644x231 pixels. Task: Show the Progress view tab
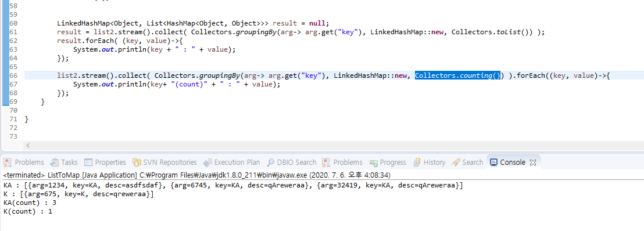[388, 162]
